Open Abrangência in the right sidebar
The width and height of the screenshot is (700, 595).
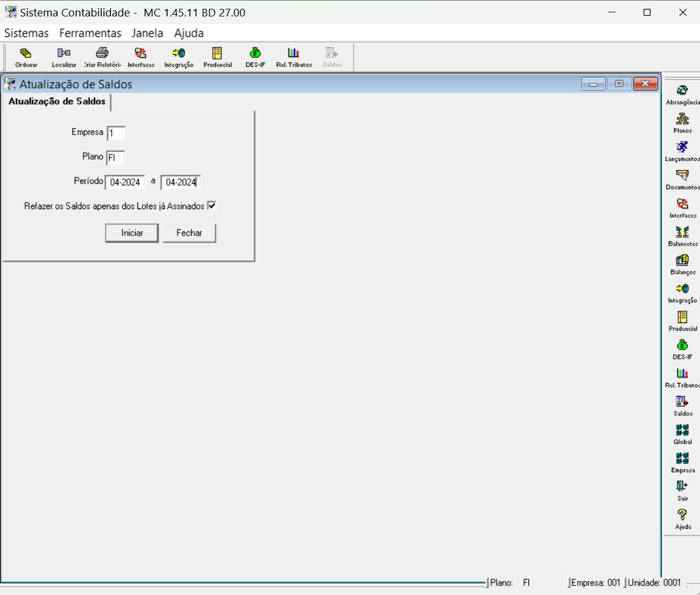682,95
